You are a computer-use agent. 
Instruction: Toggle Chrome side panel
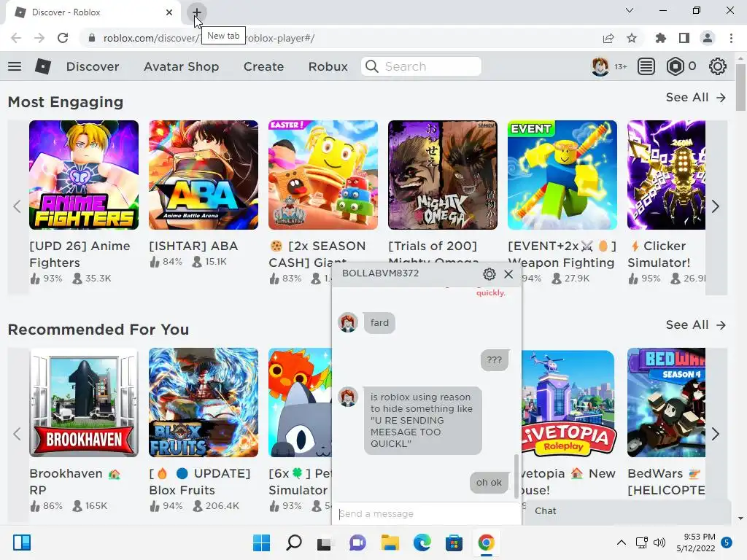pyautogui.click(x=684, y=38)
